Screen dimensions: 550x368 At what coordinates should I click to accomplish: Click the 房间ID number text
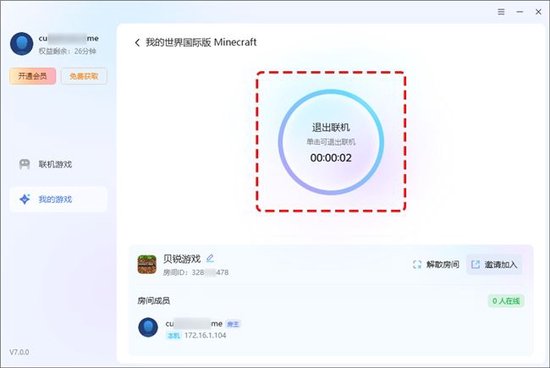[196, 273]
